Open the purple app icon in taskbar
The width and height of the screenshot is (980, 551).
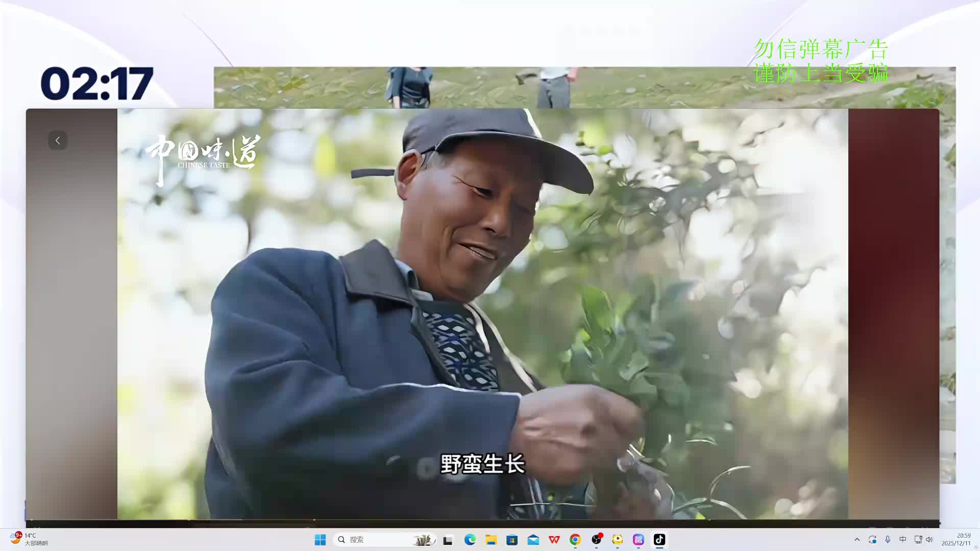point(639,539)
